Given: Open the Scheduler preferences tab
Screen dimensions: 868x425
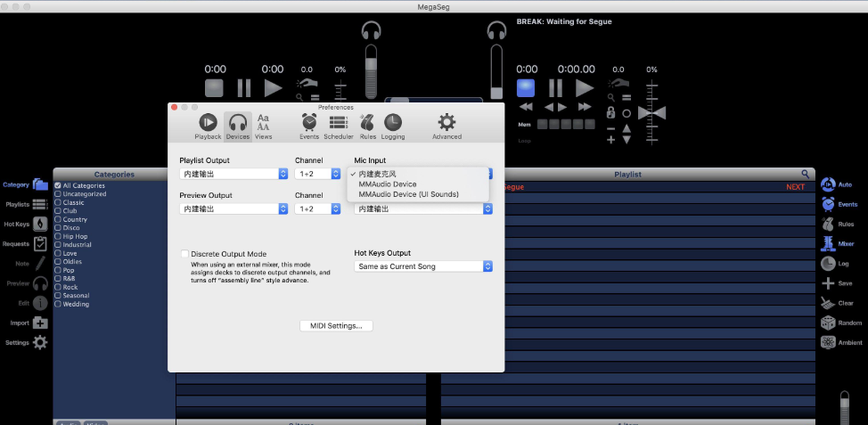Looking at the screenshot, I should point(339,127).
